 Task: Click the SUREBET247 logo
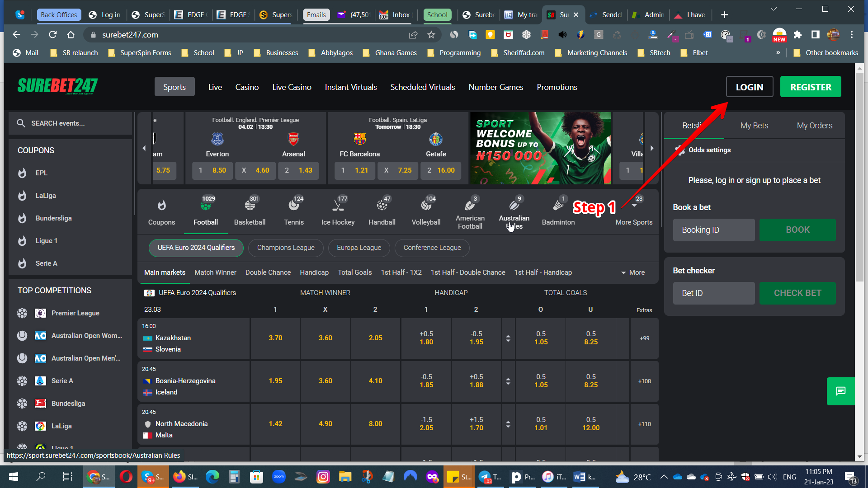tap(57, 86)
